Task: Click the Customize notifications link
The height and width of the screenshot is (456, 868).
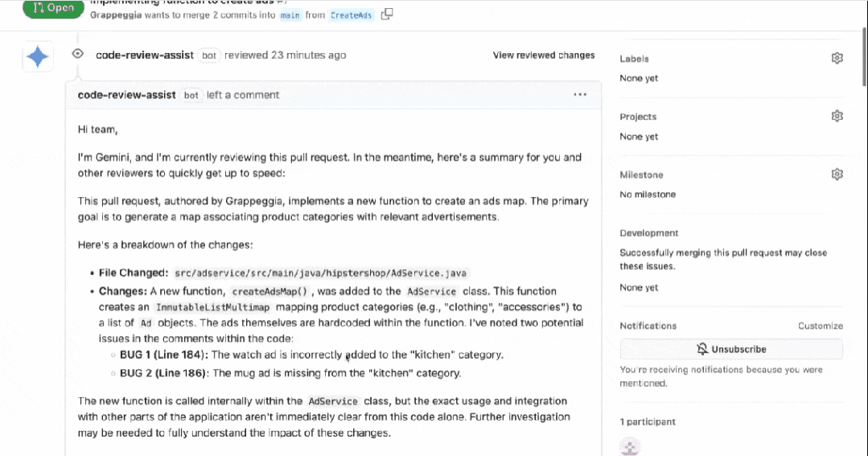Action: click(x=821, y=326)
